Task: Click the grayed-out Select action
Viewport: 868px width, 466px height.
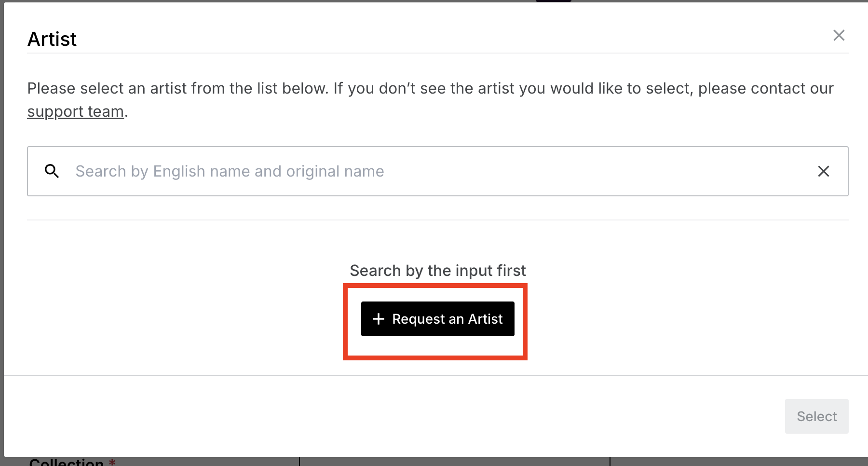Action: 816,416
